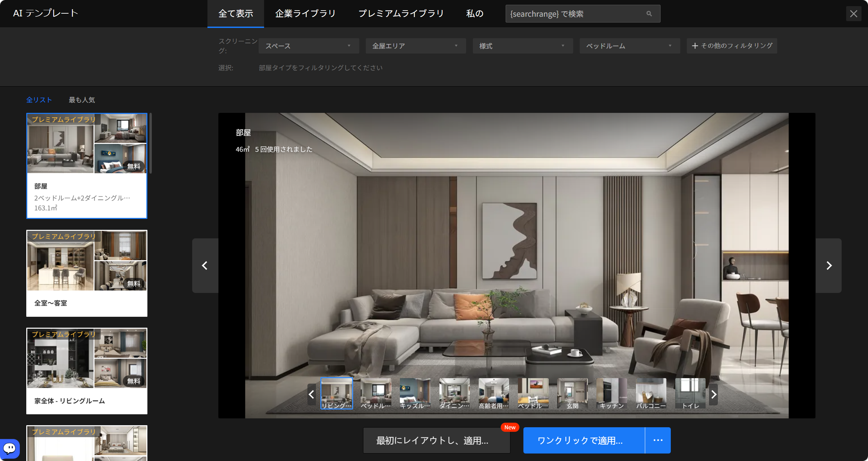This screenshot has width=868, height=461.
Task: Show next template with large right arrow
Action: tap(829, 265)
